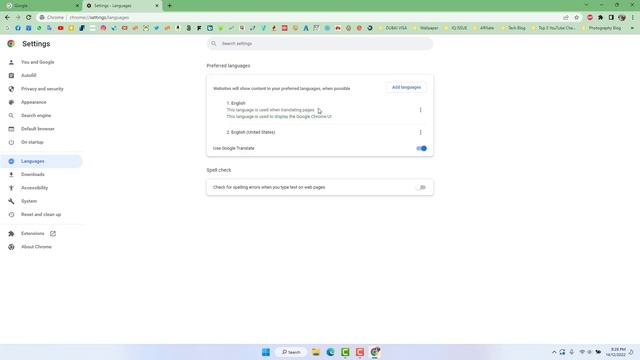Open the clock and date in taskbar
Image resolution: width=640 pixels, height=360 pixels.
[616, 352]
